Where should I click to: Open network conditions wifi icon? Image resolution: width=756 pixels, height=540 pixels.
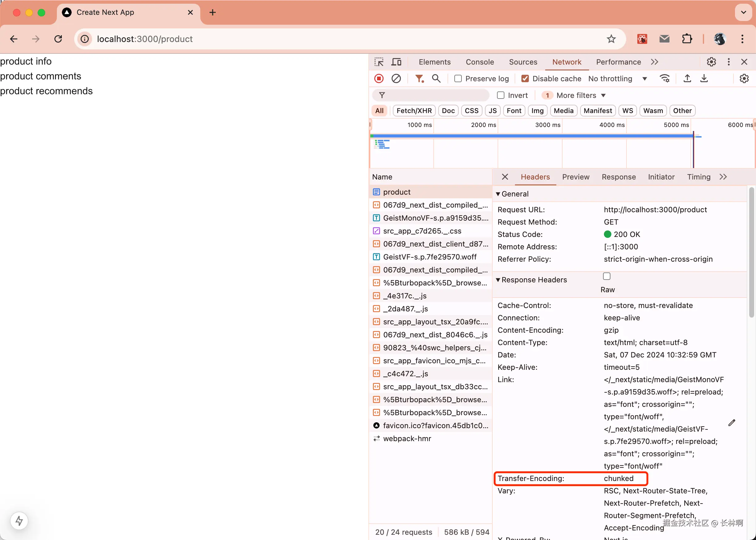click(x=665, y=78)
